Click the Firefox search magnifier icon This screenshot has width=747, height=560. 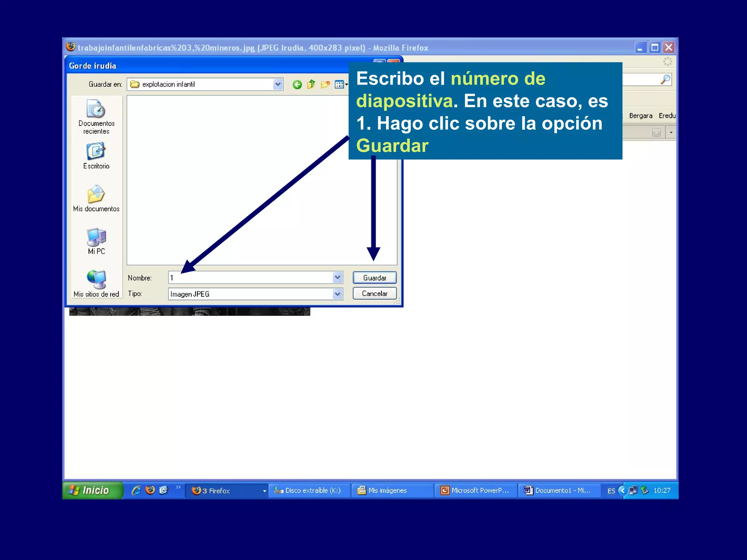coord(665,79)
